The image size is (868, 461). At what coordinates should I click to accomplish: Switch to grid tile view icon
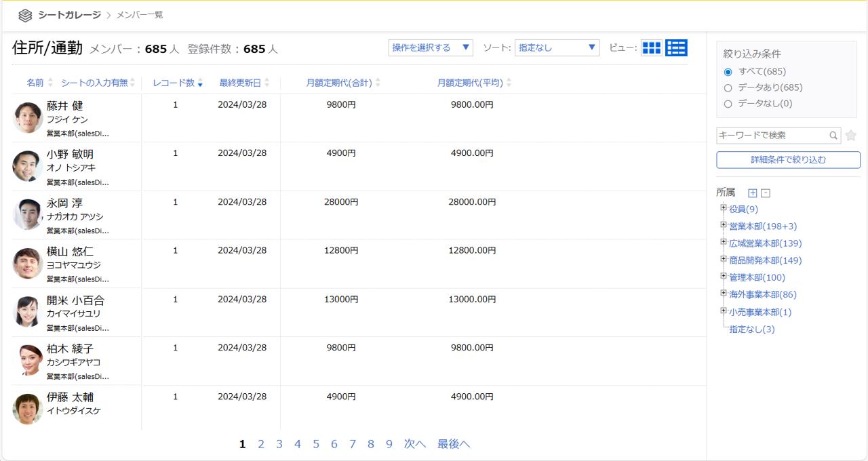[651, 47]
